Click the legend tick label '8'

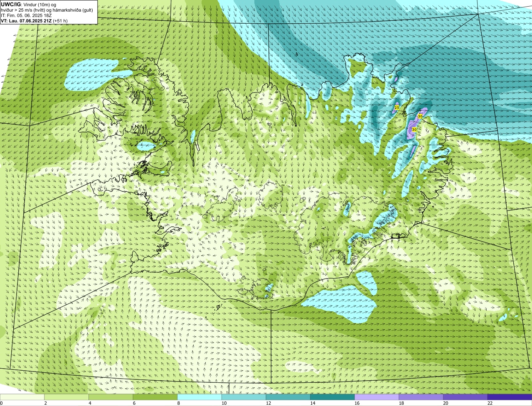[x=178, y=403]
